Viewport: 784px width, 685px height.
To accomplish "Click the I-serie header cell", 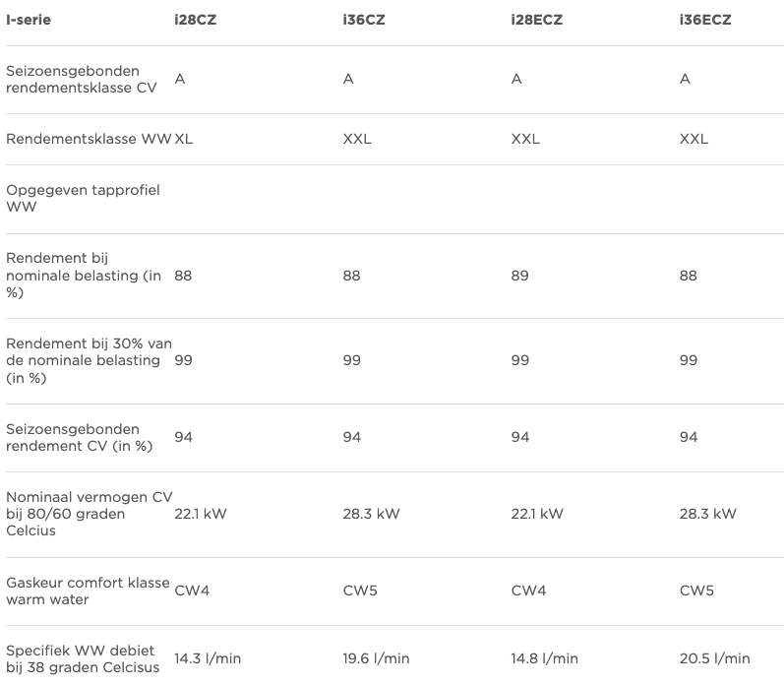I will tap(29, 20).
